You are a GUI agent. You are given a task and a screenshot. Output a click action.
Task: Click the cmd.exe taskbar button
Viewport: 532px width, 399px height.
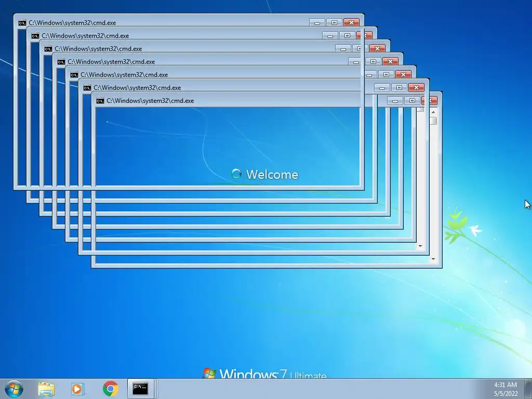[140, 389]
